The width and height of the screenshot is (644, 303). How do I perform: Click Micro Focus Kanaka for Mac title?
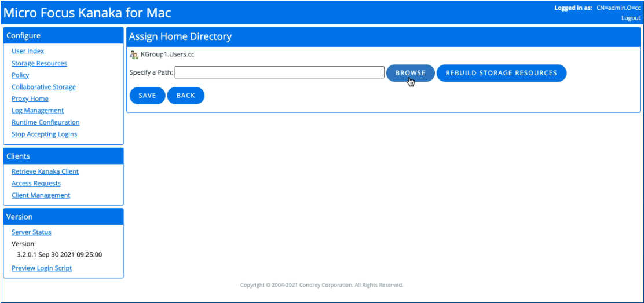coord(87,13)
